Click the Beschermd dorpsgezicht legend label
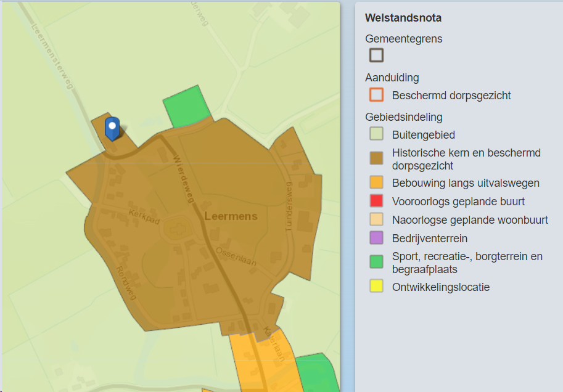The height and width of the screenshot is (392, 563). pos(451,96)
